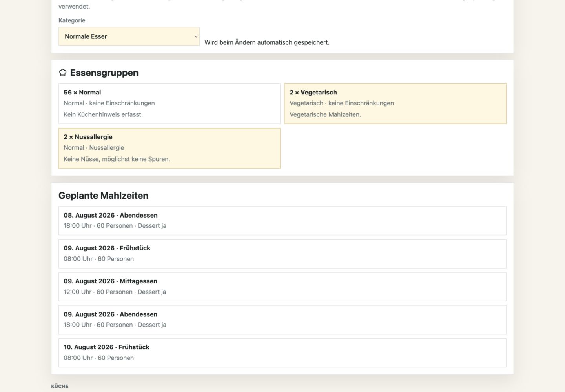565x392 pixels.
Task: Click the dropdown chevron arrow in Kategorie
Action: [x=196, y=36]
